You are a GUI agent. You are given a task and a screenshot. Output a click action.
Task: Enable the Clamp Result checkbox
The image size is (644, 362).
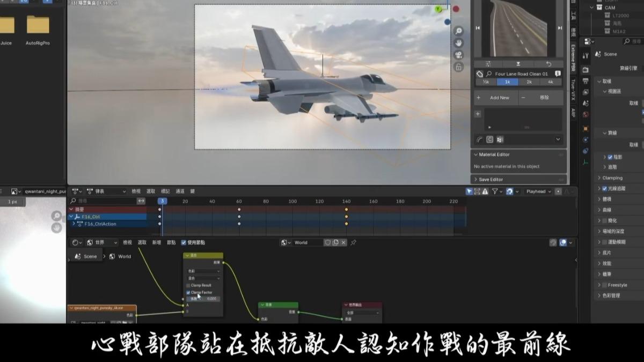click(x=188, y=285)
